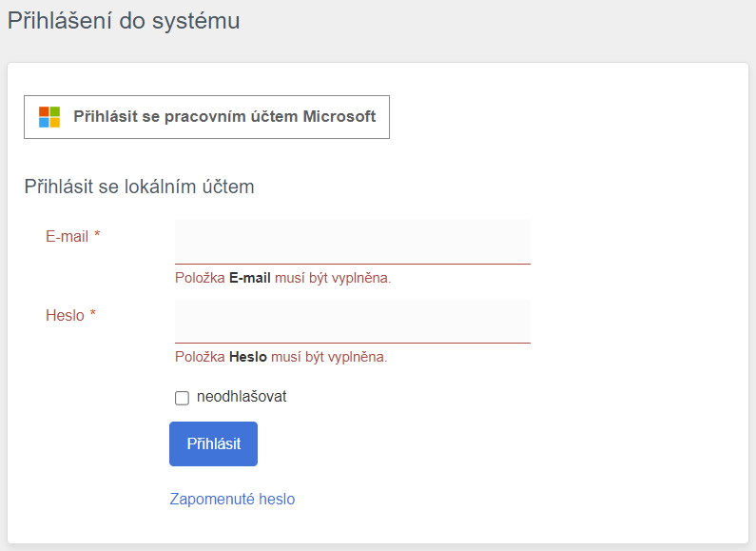Viewport: 756px width, 551px height.
Task: Click the E-mail field label
Action: (67, 236)
